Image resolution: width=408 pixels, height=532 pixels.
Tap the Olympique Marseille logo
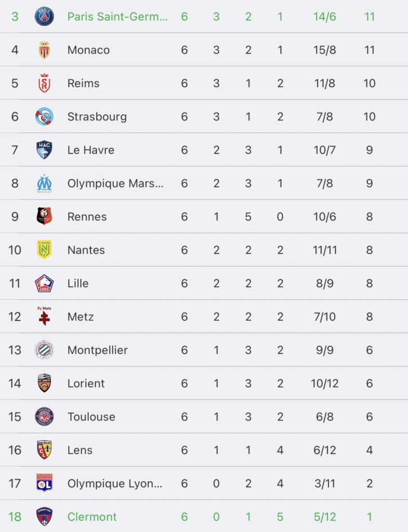pyautogui.click(x=44, y=183)
